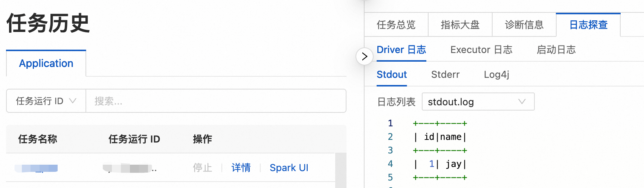
Task: Show the Driver 日志 sub-tab
Action: [401, 50]
